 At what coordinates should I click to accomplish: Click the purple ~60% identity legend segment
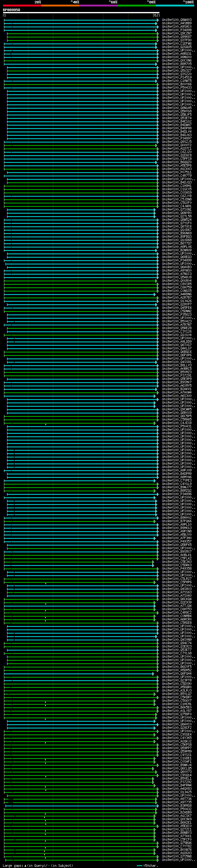(99, 6)
